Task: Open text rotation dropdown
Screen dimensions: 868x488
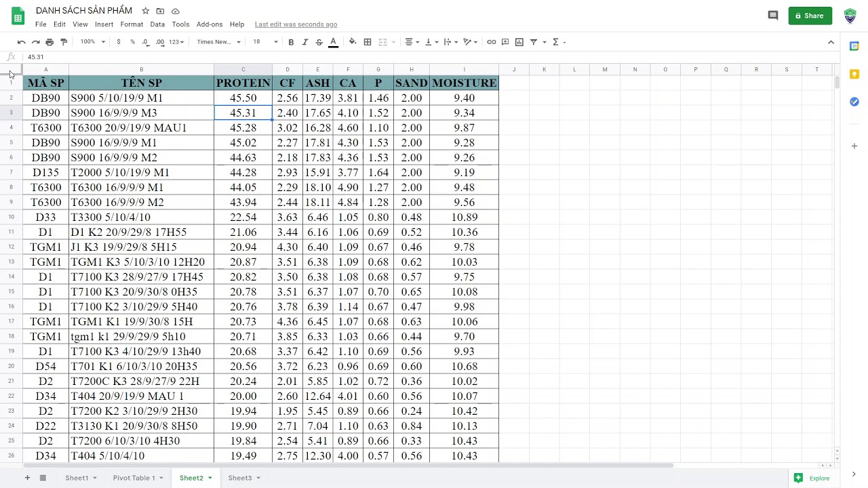Action: [471, 42]
